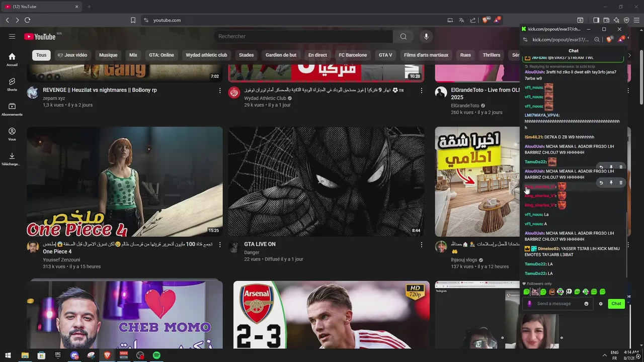This screenshot has height=362, width=644.
Task: Open OBS Studio from the taskbar
Action: (140, 355)
